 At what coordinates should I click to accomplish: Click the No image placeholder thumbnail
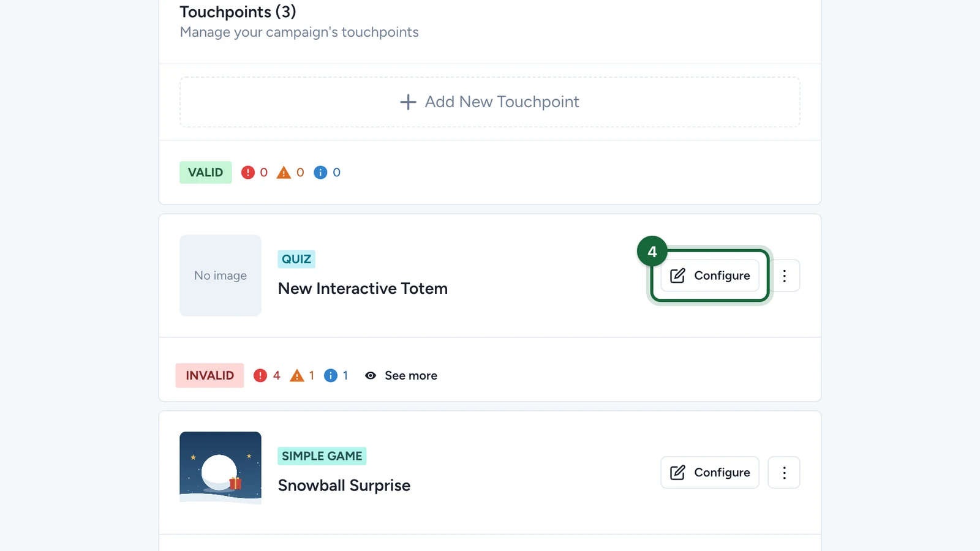click(221, 275)
